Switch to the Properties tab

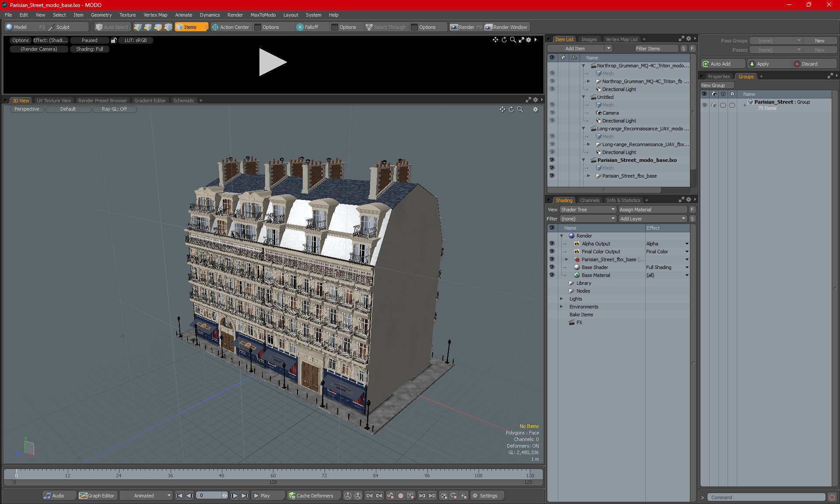[x=719, y=77]
